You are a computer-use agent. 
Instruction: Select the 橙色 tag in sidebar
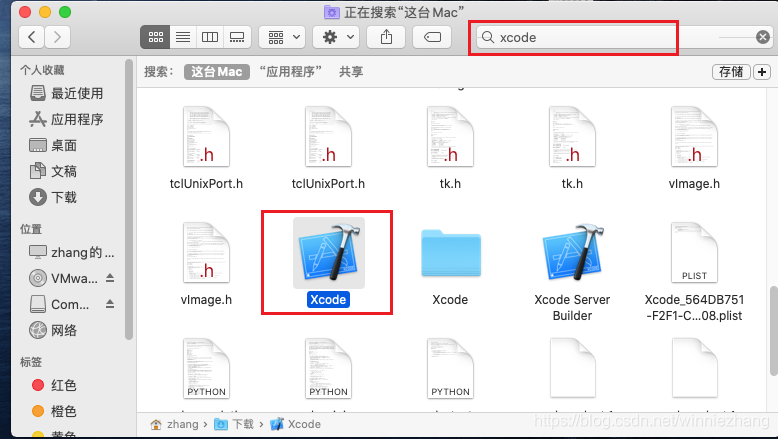pyautogui.click(x=55, y=411)
